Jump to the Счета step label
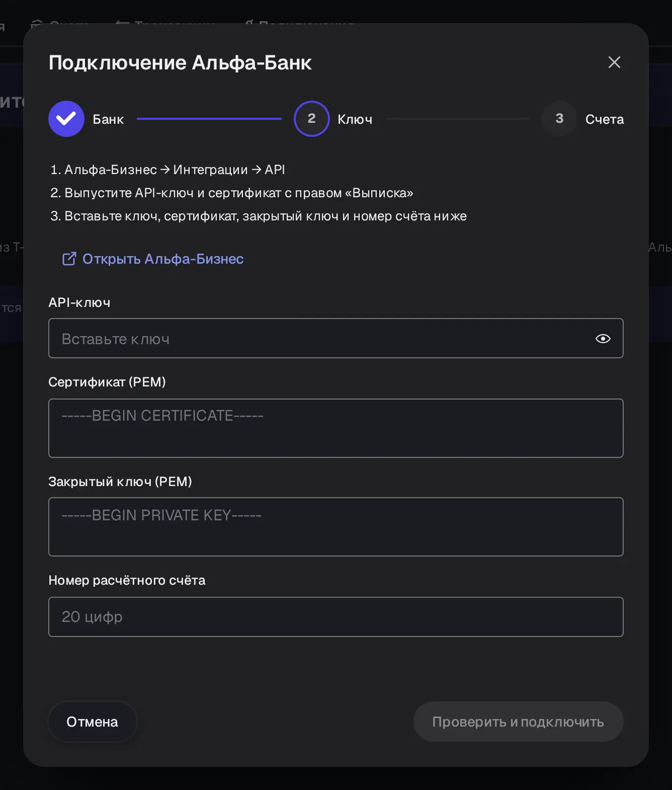Viewport: 672px width, 790px height. pos(605,119)
